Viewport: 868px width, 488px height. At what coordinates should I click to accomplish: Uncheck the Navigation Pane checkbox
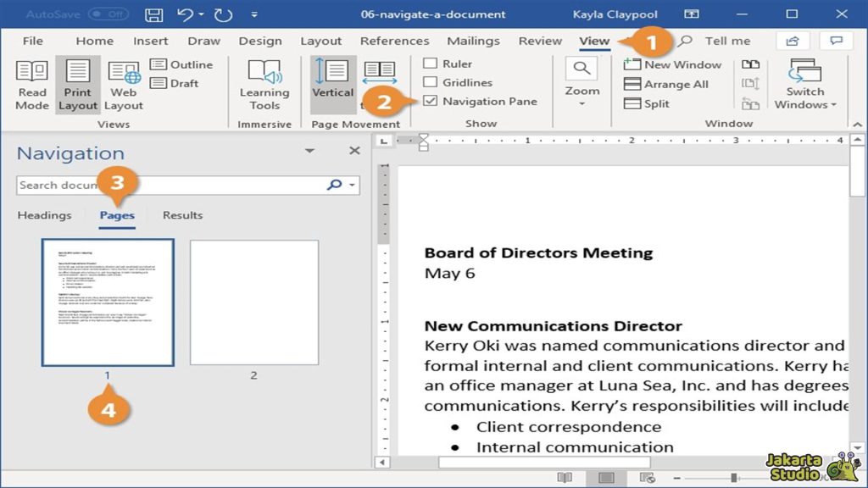pos(431,101)
